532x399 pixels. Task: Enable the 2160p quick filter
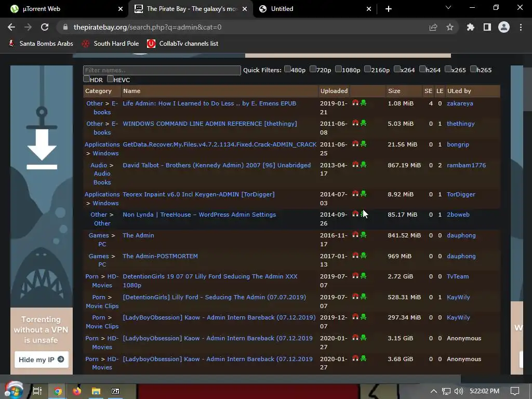(367, 69)
